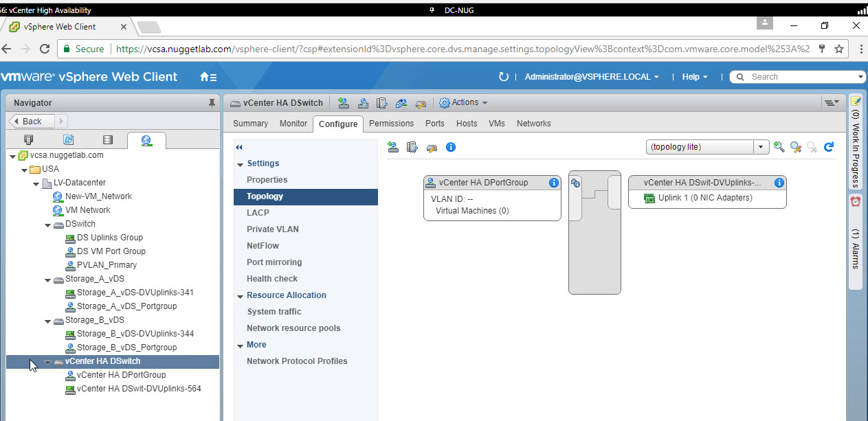Click the vSphere Home menu icon

[x=208, y=77]
